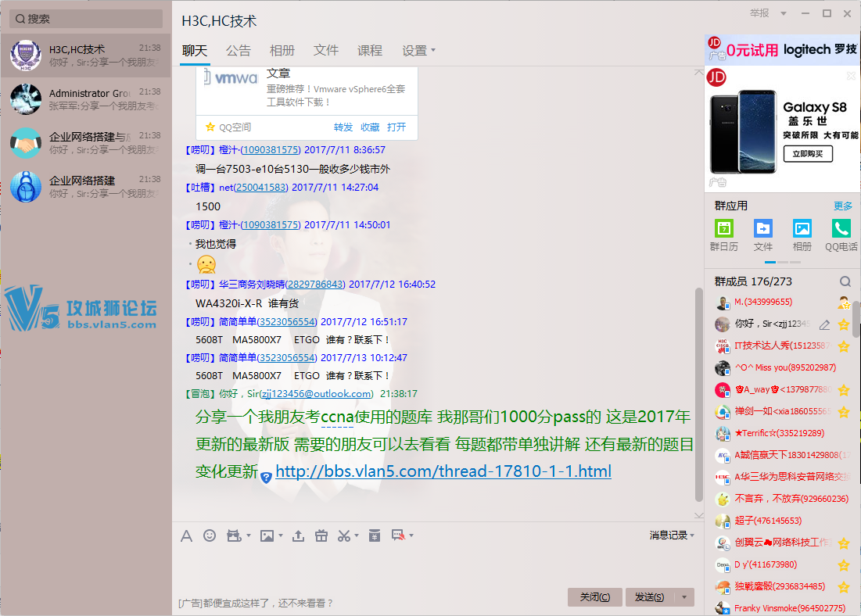Click the pencil edit icon beside 你好，Sir member
This screenshot has height=616, width=861.
[x=824, y=325]
